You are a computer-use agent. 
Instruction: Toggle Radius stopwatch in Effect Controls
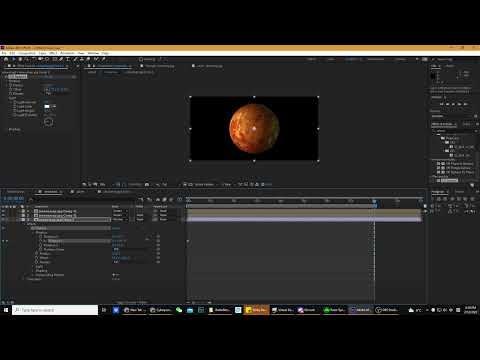tap(11, 85)
